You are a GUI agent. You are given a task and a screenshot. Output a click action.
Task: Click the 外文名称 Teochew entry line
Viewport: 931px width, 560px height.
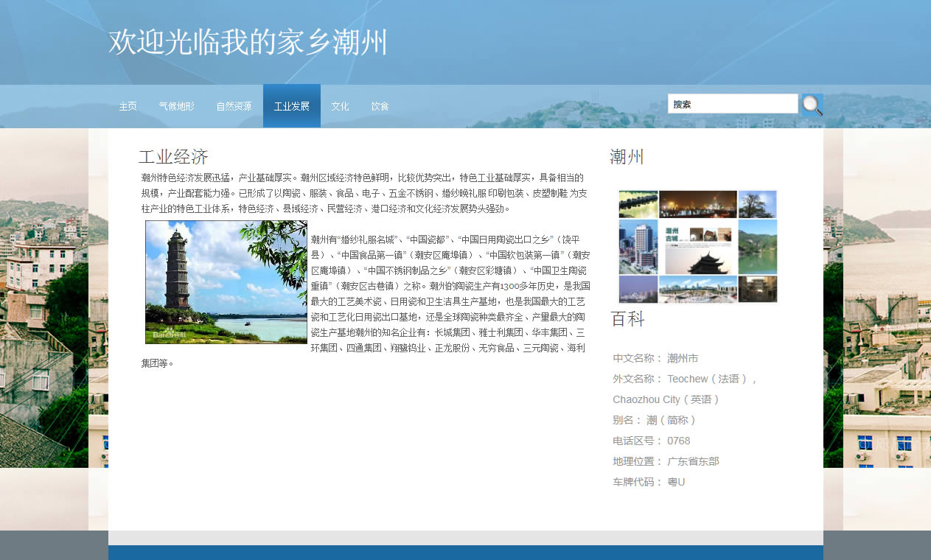click(685, 379)
